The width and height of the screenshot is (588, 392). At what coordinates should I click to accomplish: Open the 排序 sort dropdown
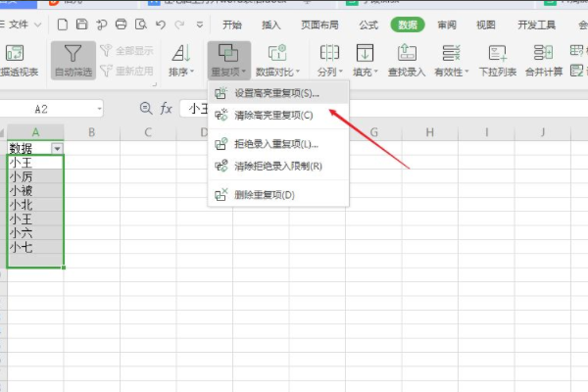click(x=181, y=61)
